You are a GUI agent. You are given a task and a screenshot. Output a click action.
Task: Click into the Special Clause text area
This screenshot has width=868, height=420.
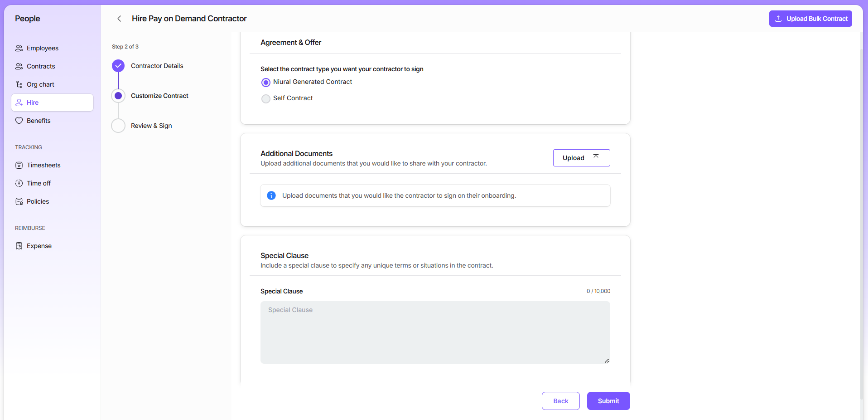click(435, 332)
